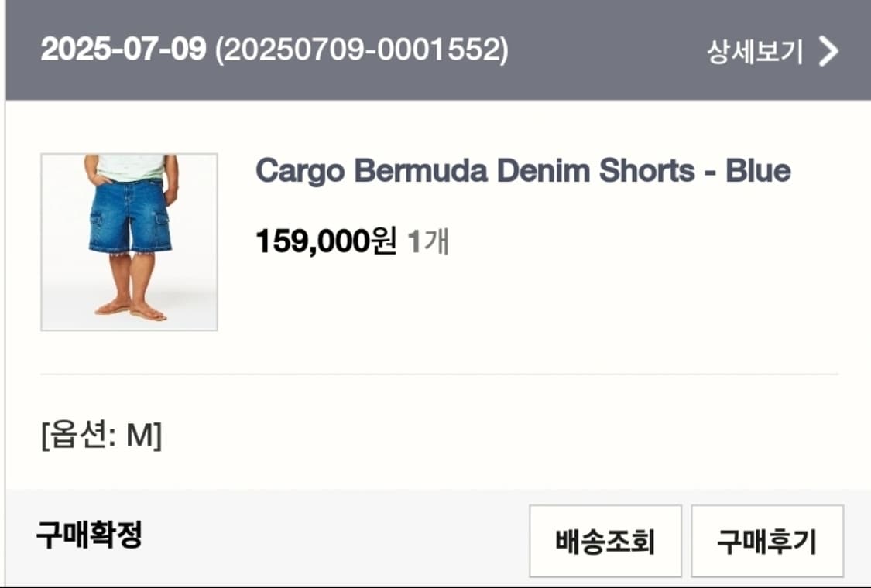Click the word Blue in product name
Screen dimensions: 871x588
tap(758, 171)
